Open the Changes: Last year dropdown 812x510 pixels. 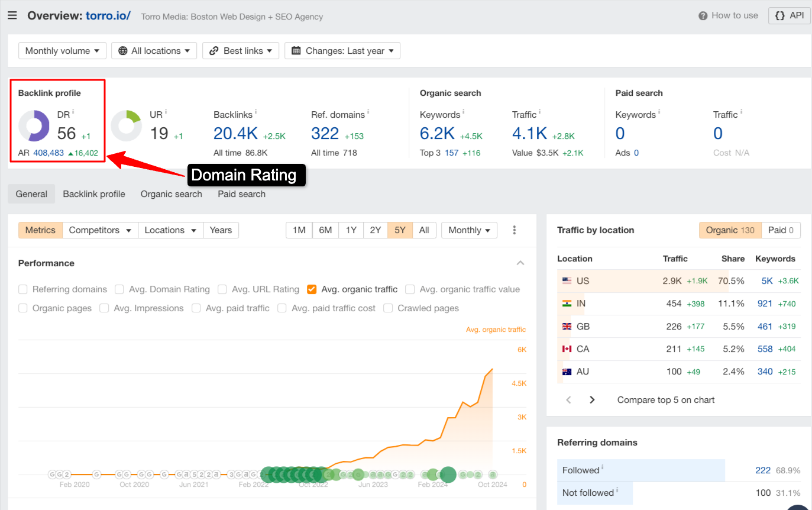342,51
